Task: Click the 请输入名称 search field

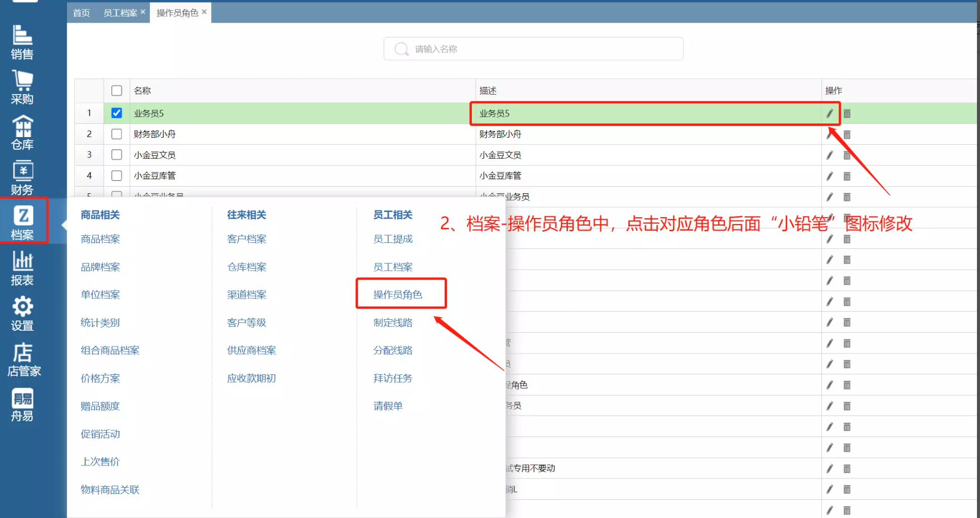Action: click(542, 49)
